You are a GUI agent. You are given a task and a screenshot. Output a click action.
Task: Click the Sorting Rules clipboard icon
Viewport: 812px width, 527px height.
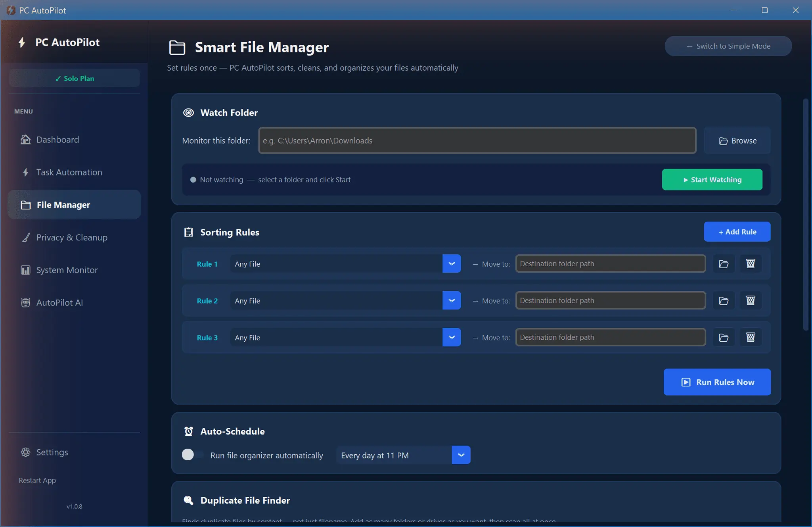189,232
